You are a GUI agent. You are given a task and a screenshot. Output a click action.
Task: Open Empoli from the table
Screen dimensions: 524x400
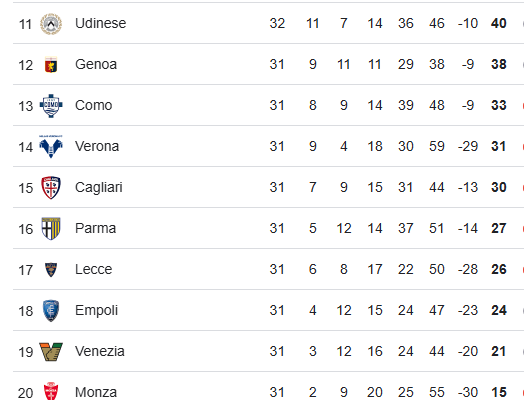point(96,310)
